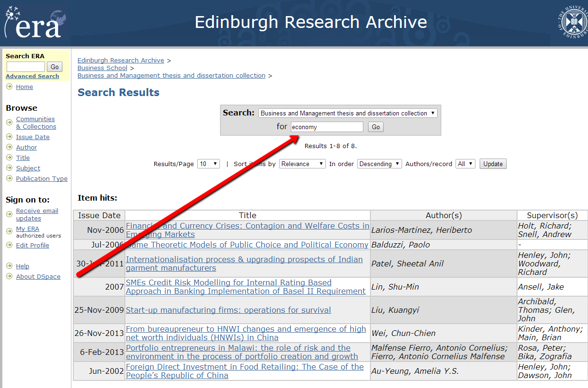The image size is (588, 388).
Task: Click the Issue Date column header
Action: (99, 215)
